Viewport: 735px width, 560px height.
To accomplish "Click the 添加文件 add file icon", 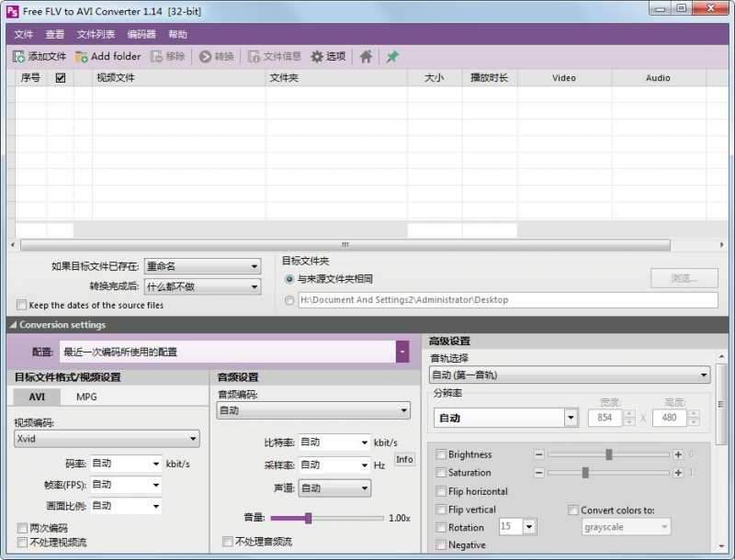I will pyautogui.click(x=17, y=56).
